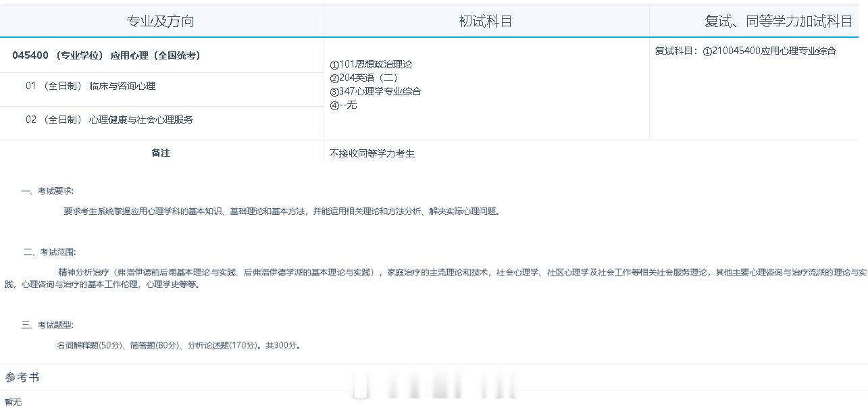
Task: Click the paragraph starting 精神分析治疗
Action: point(434,278)
